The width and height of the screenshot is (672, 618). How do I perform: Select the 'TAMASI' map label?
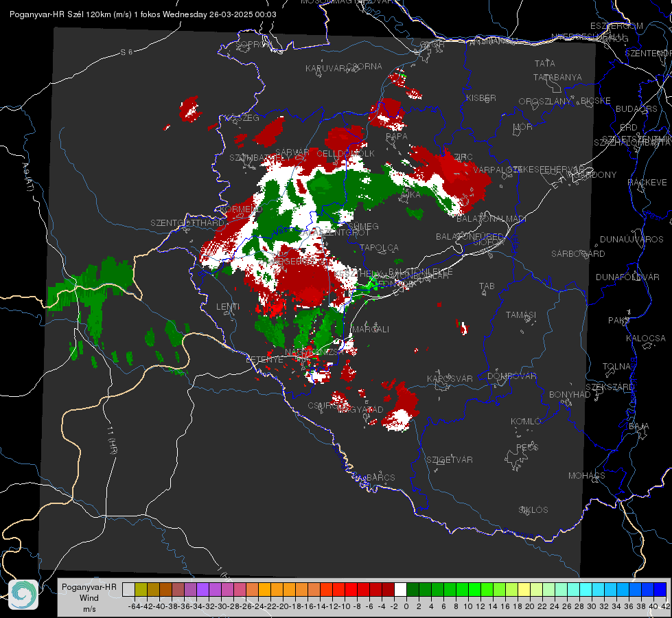pos(521,314)
